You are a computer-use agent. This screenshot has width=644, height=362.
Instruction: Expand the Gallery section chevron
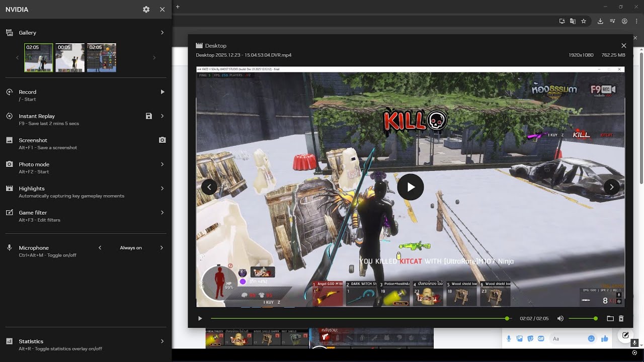162,33
